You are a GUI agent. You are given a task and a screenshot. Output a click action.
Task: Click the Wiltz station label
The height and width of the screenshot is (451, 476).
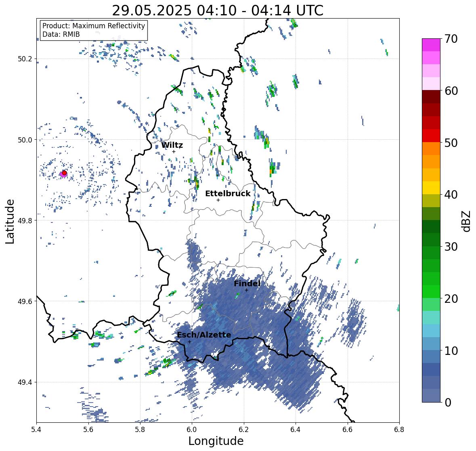pos(172,145)
